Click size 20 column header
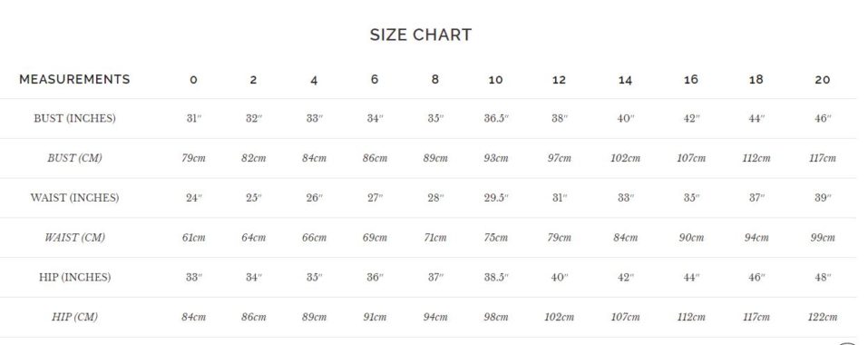Viewport: 868px width, 345px height. (x=823, y=80)
